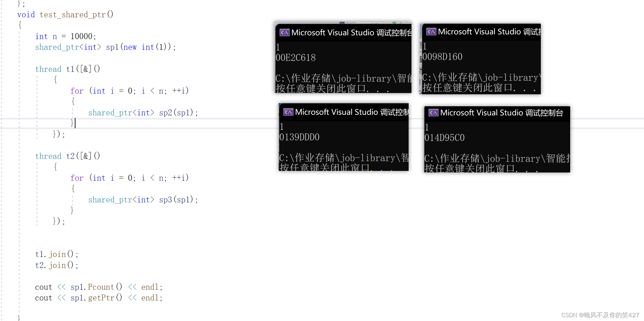Image resolution: width=644 pixels, height=321 pixels.
Task: Click console icon in window showing 00E2C618
Action: point(285,33)
